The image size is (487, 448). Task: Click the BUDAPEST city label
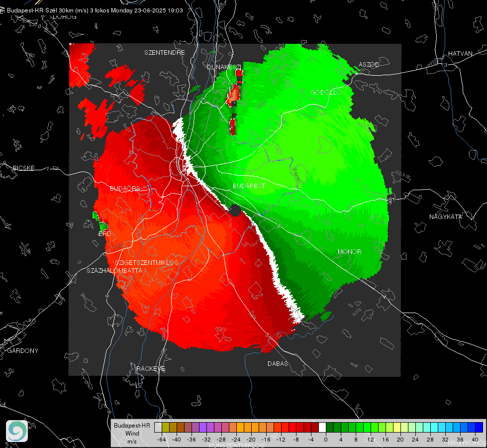(x=249, y=186)
